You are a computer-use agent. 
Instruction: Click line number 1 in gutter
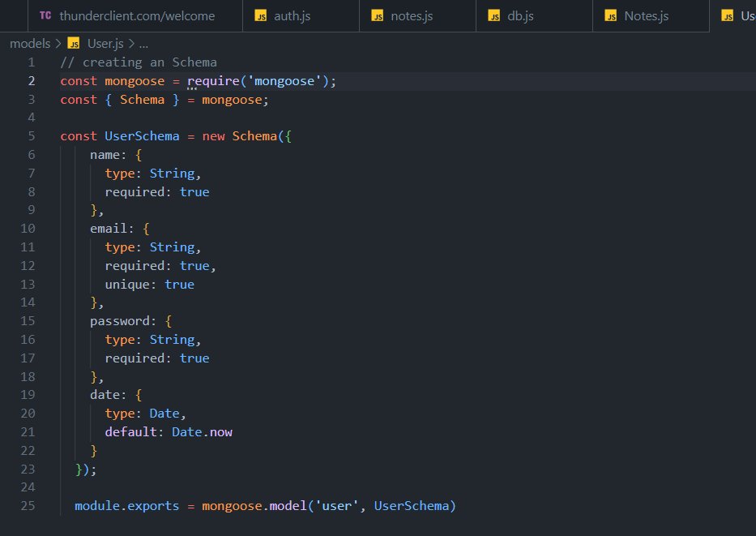tap(32, 62)
